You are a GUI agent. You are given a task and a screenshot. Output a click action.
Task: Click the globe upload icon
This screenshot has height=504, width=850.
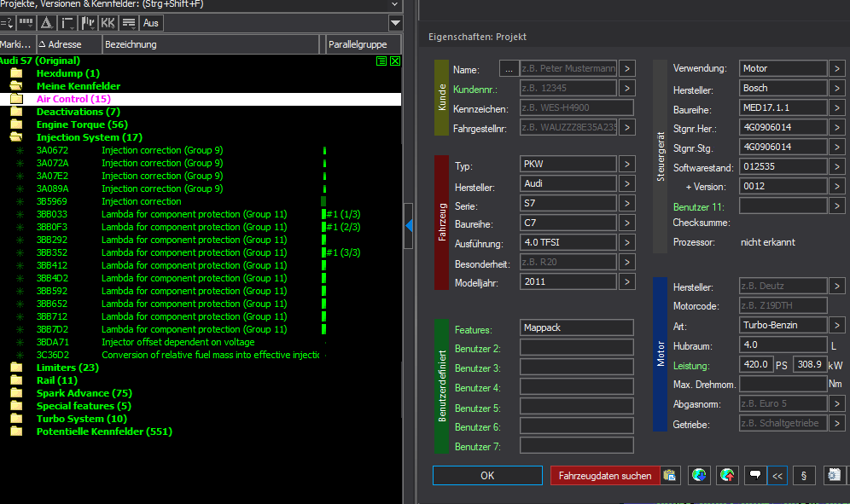click(x=728, y=476)
